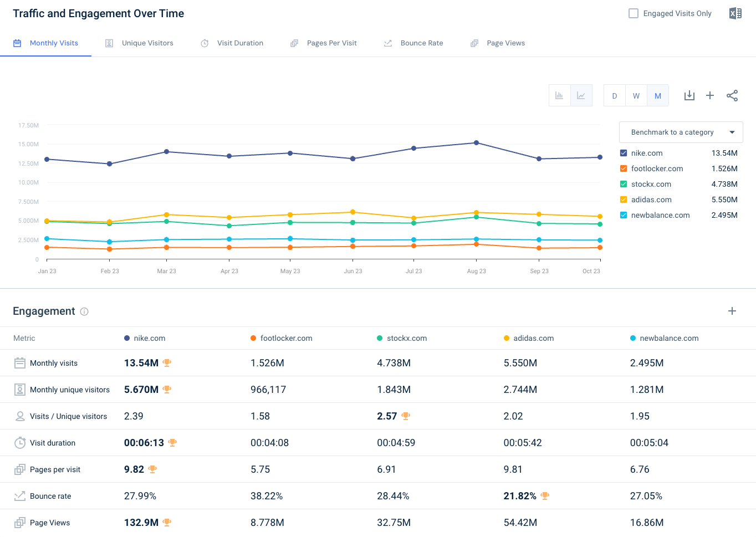Click adidas.com column header in table
Viewport: 756px width, 537px height.
(x=529, y=338)
